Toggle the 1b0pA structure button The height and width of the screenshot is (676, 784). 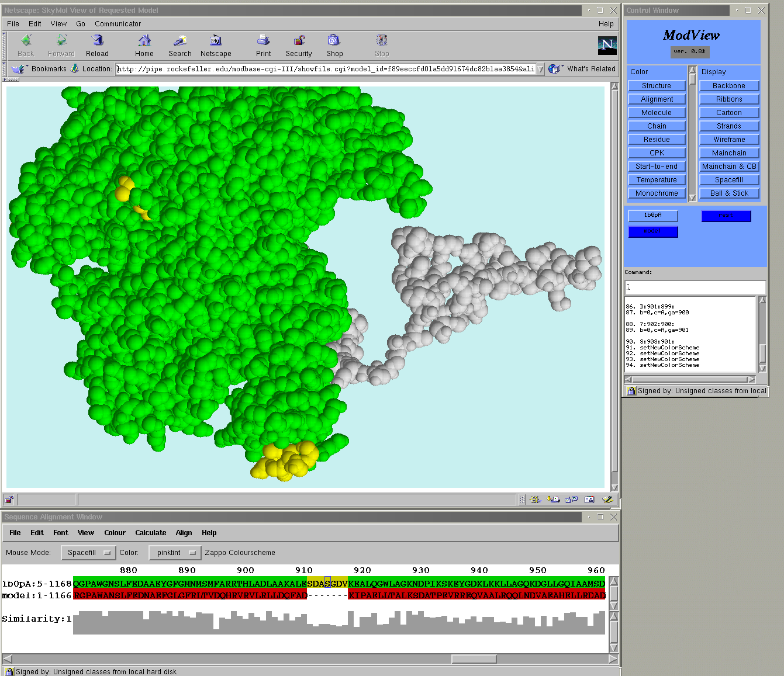[x=653, y=216]
